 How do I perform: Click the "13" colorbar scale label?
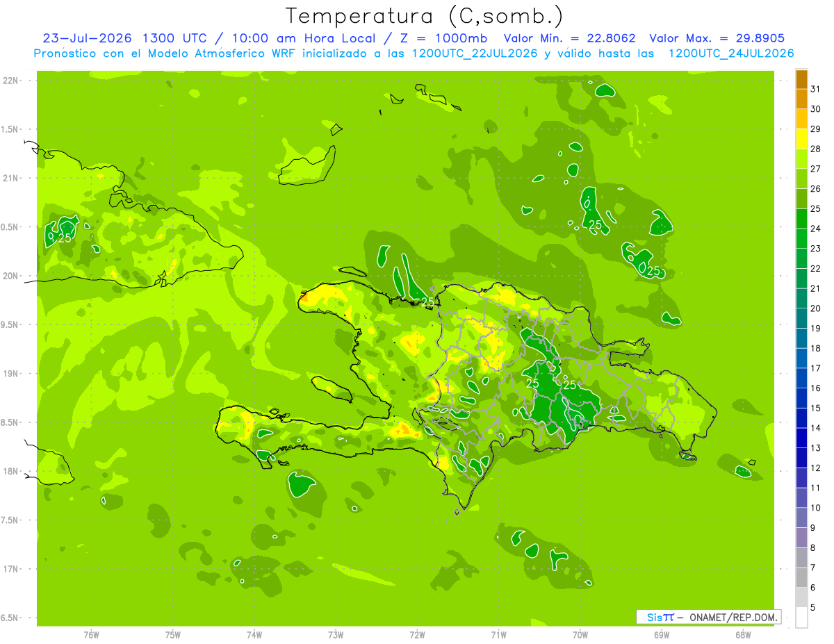(x=815, y=448)
